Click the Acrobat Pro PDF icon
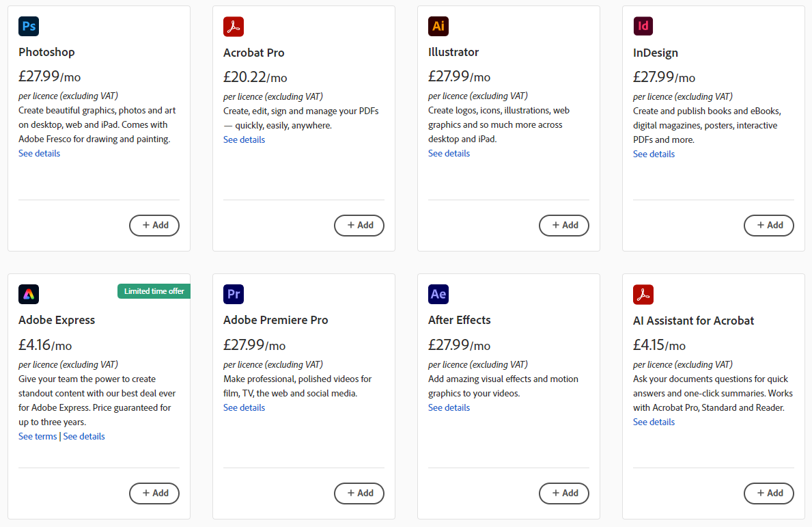Viewport: 812px width, 527px height. [x=234, y=27]
